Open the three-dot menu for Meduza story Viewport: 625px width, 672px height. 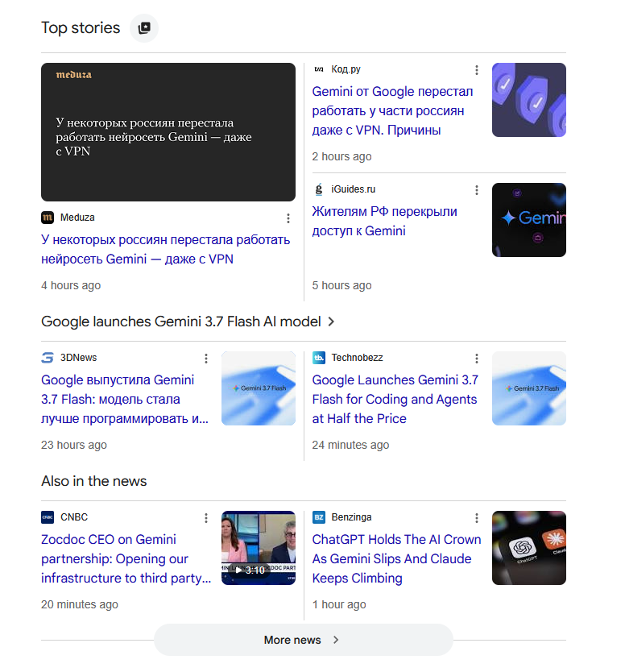[288, 218]
